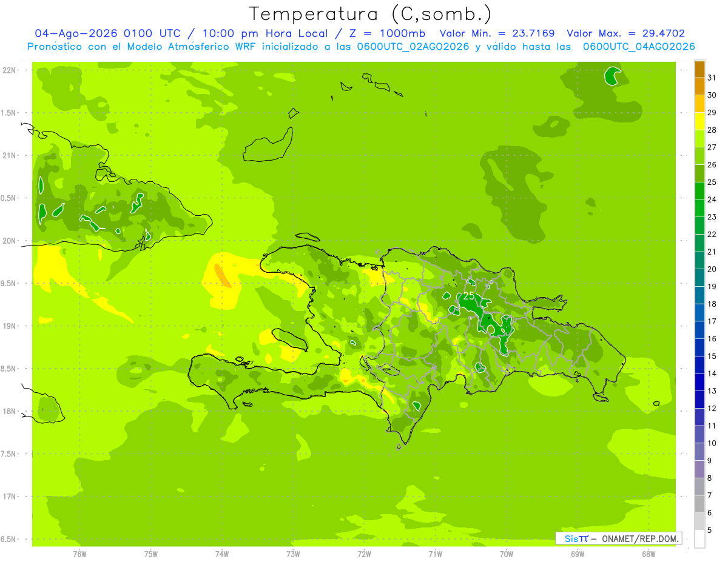This screenshot has width=728, height=562.
Task: Click the '18N' latitude label
Action: click(8, 412)
